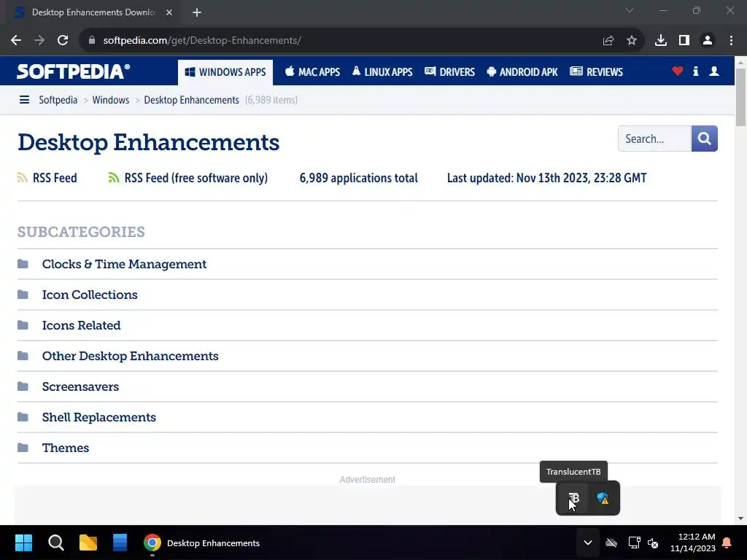This screenshot has width=747, height=560.
Task: Click the browser back arrow
Action: click(16, 41)
